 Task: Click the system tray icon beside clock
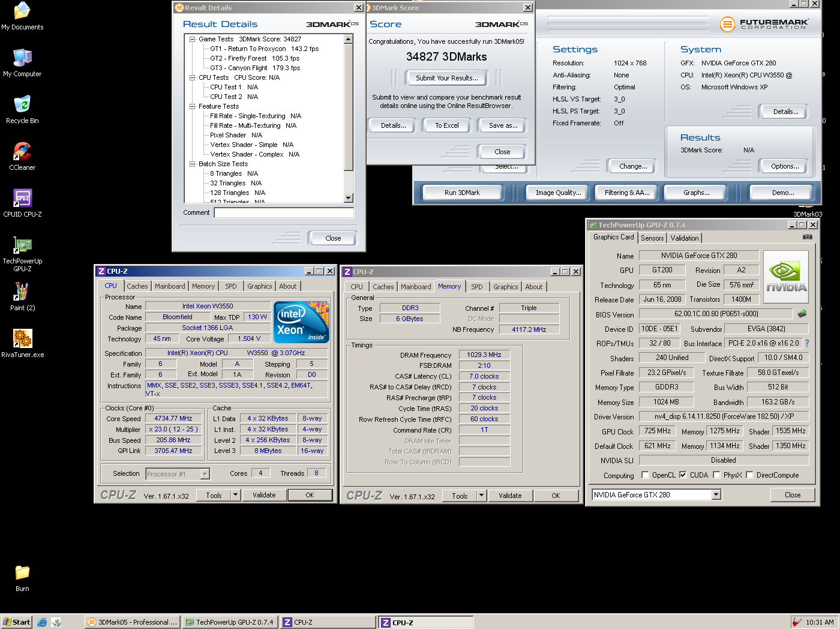tap(797, 622)
